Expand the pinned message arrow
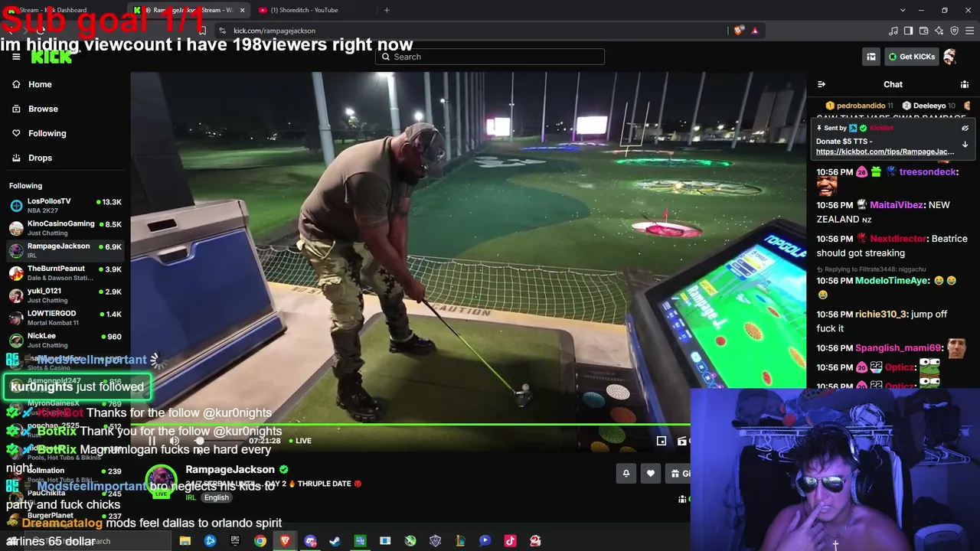The width and height of the screenshot is (980, 551). tap(965, 144)
